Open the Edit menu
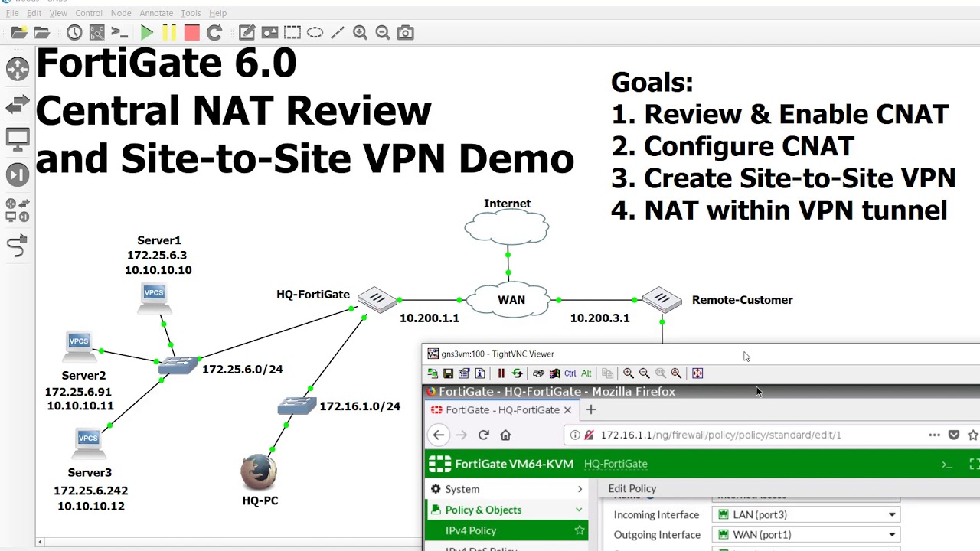Image resolution: width=980 pixels, height=551 pixels. click(34, 13)
